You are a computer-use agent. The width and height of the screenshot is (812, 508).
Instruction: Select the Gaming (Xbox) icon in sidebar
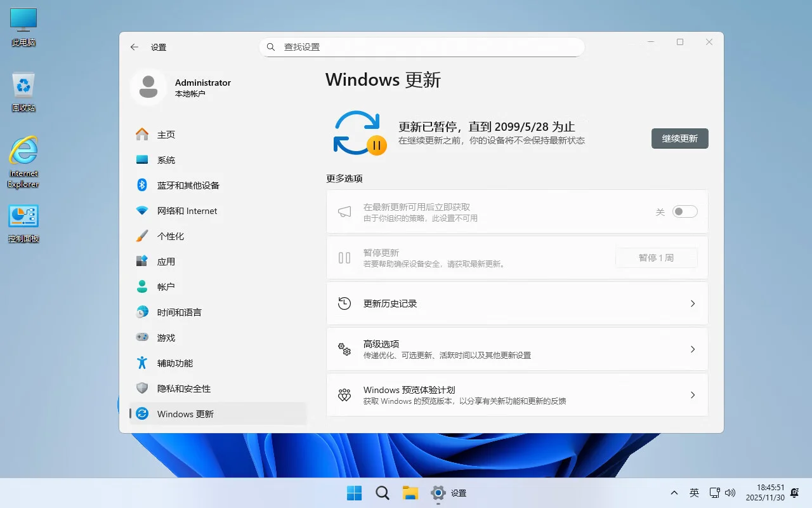point(142,337)
